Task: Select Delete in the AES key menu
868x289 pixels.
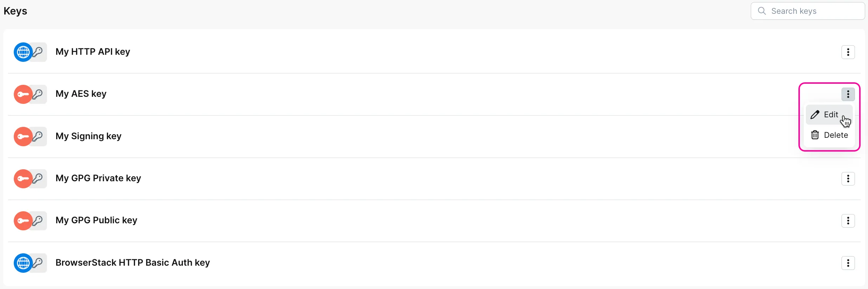Action: tap(835, 135)
